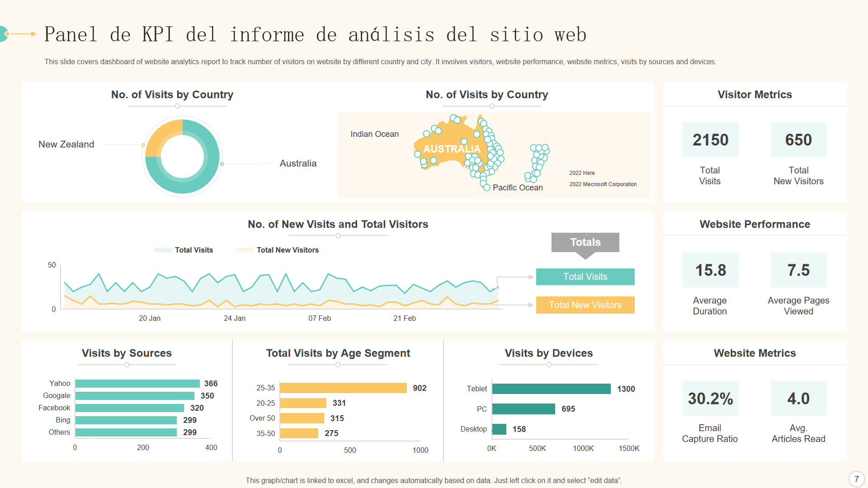Viewport: 868px width, 488px height.
Task: Select the Desktop device bar showing 158
Action: tap(499, 429)
